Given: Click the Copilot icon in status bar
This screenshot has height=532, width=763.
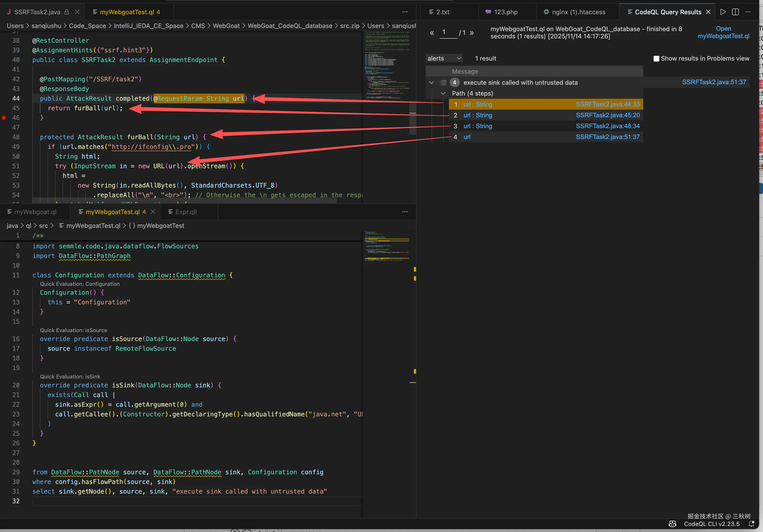Looking at the screenshot, I should click(672, 524).
